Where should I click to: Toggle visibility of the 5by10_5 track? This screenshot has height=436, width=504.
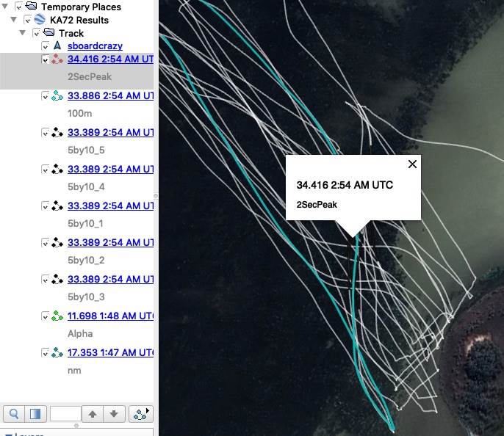46,133
